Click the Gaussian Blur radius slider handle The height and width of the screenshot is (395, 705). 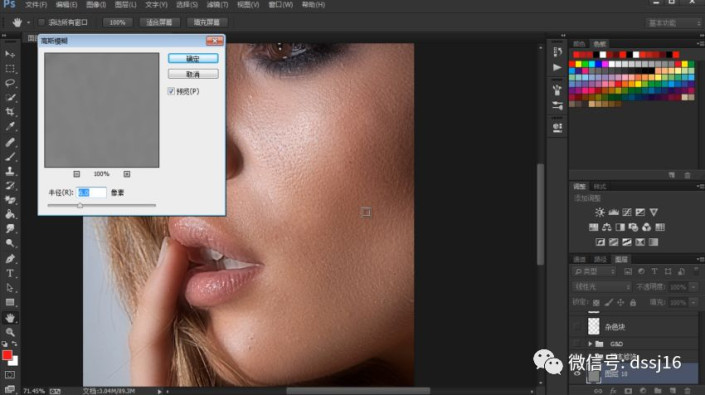80,205
